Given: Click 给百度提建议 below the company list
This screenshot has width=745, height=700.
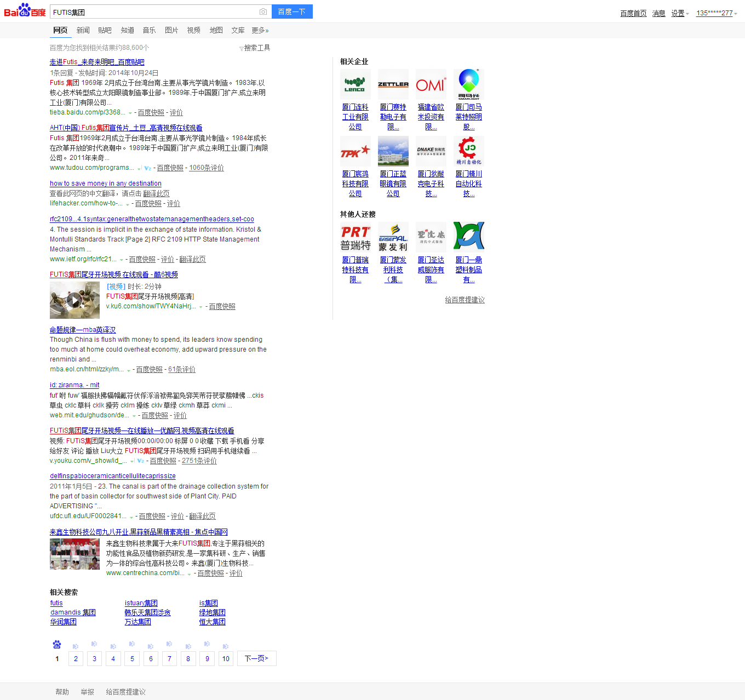Looking at the screenshot, I should 465,300.
